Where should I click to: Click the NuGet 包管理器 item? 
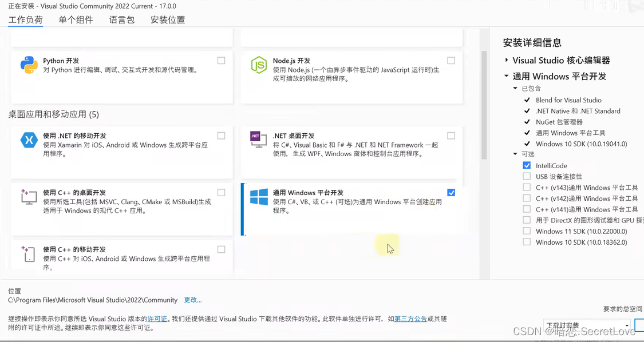[559, 121]
